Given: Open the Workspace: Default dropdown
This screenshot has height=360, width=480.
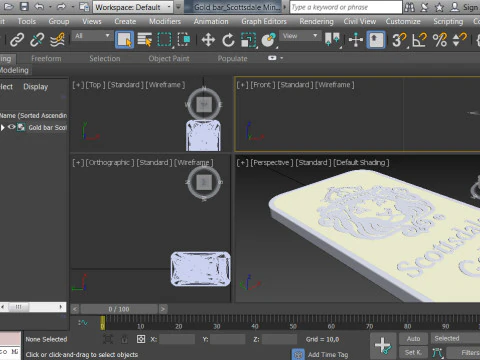Looking at the screenshot, I should (x=133, y=7).
